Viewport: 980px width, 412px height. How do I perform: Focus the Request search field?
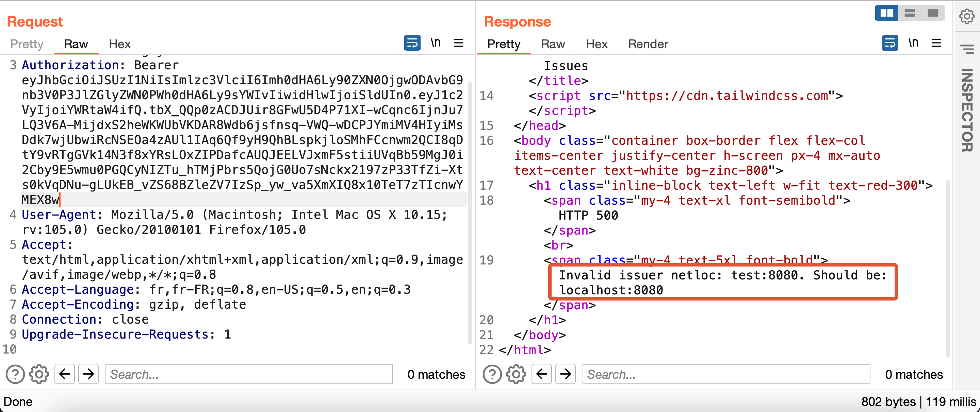pyautogui.click(x=249, y=374)
